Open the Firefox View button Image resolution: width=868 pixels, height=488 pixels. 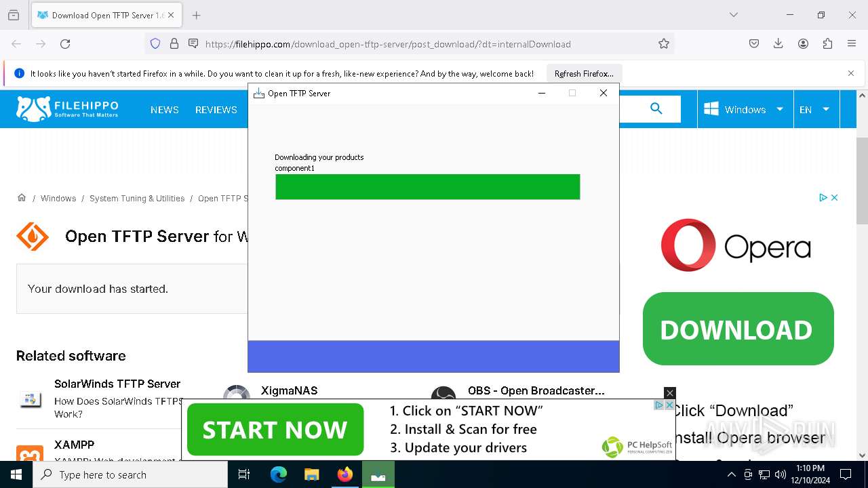(x=14, y=15)
